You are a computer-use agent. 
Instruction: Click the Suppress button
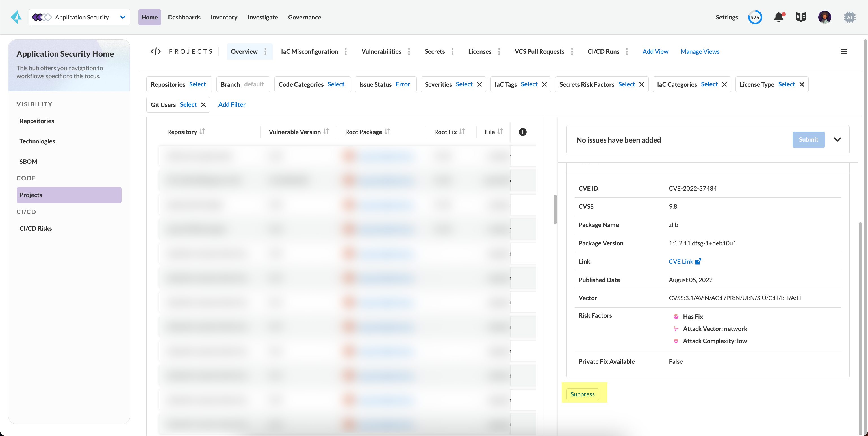[582, 394]
